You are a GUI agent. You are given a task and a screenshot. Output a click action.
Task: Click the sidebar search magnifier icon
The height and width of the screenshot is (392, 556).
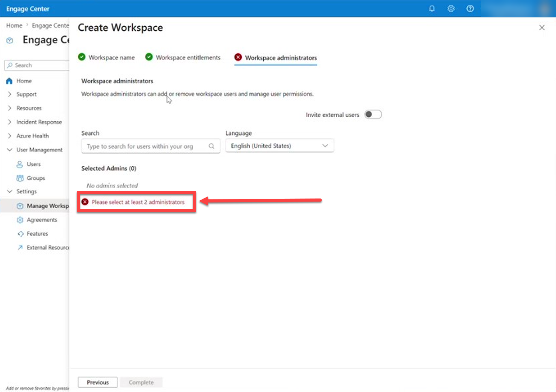click(10, 65)
